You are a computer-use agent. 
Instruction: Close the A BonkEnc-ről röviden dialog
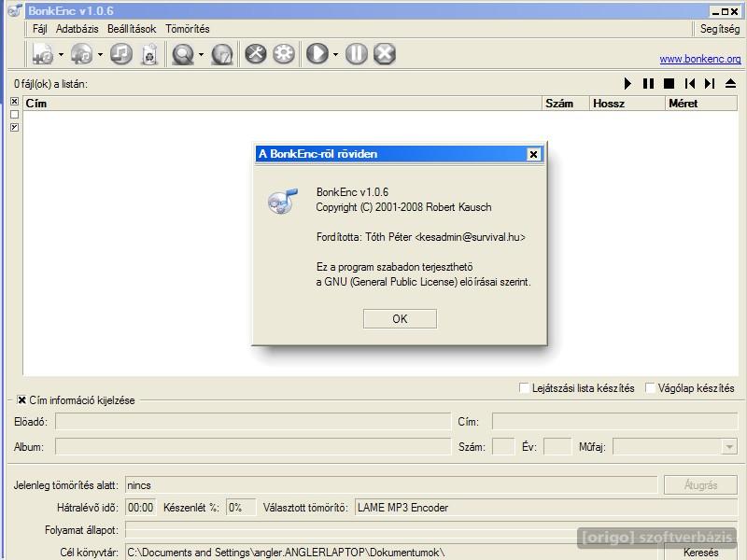(533, 154)
